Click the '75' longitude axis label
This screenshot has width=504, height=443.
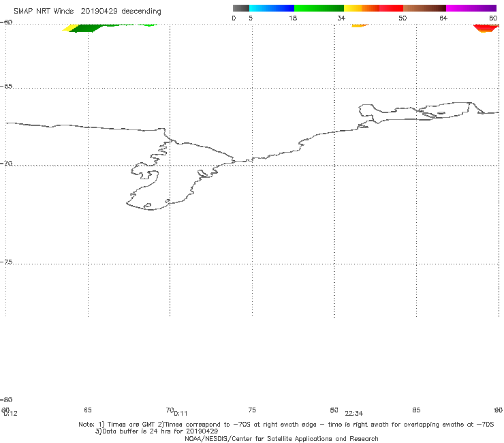tap(252, 410)
